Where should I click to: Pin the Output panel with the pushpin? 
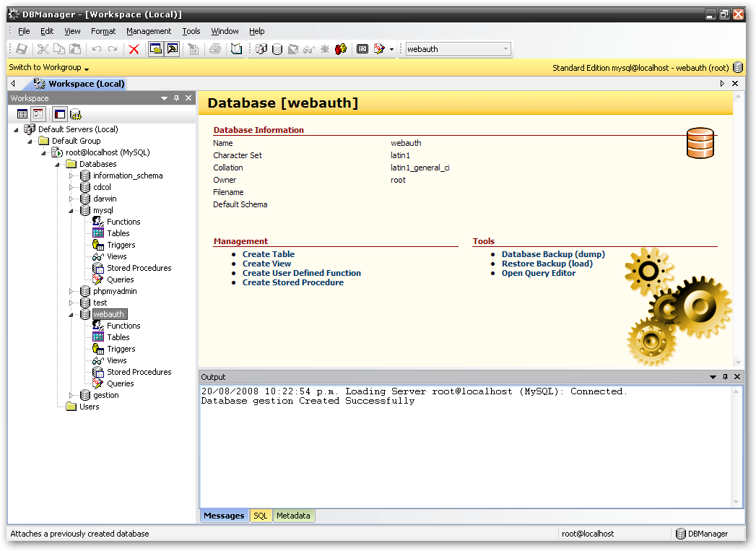pyautogui.click(x=725, y=376)
